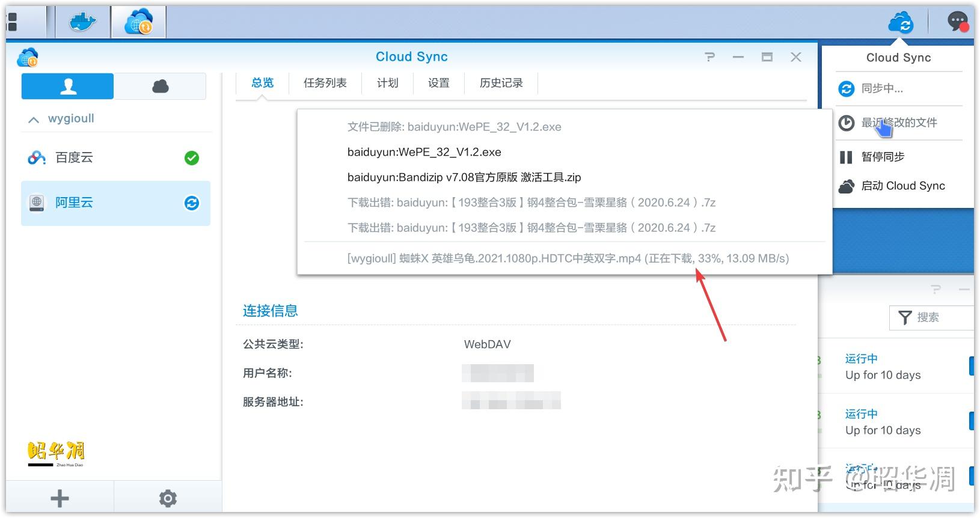Switch to the 计划 tab
Viewport: 980px width, 518px height.
tap(388, 83)
